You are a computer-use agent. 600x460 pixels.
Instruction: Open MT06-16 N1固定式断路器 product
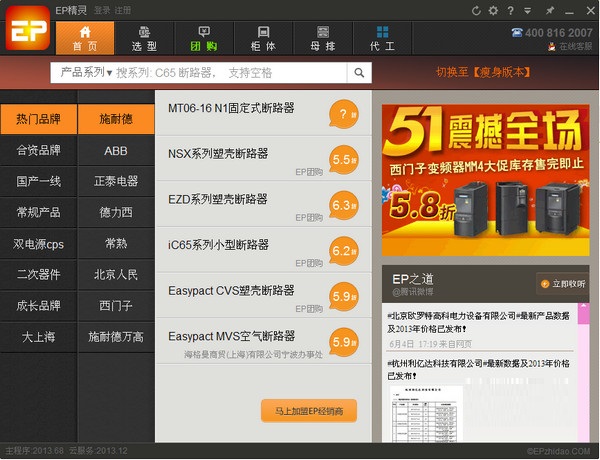(x=231, y=108)
